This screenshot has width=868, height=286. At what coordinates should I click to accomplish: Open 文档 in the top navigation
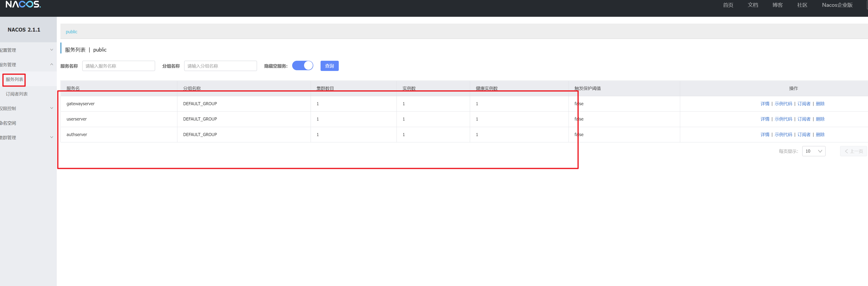click(752, 5)
